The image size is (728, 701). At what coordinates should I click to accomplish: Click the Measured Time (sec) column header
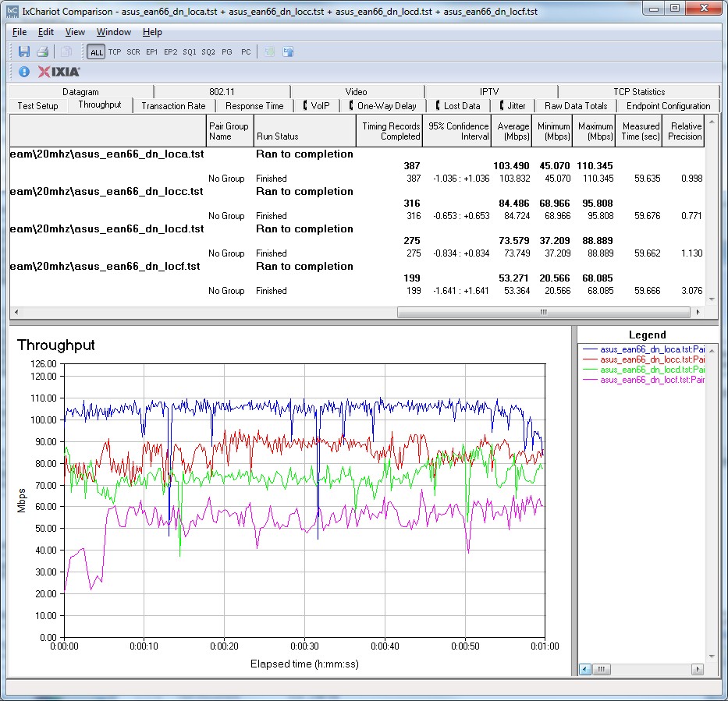[638, 131]
